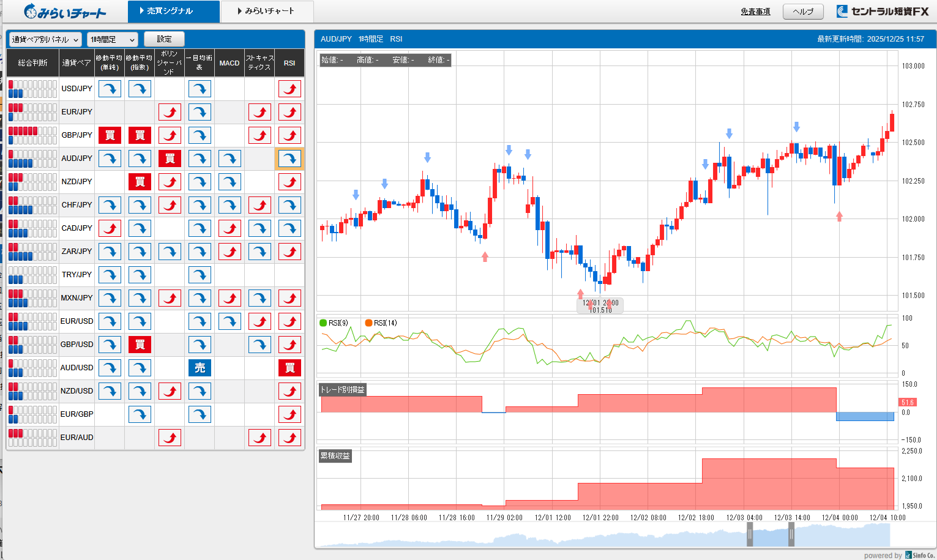The height and width of the screenshot is (560, 937).
Task: Open the 1時間足 timeframe dropdown
Action: click(x=113, y=39)
